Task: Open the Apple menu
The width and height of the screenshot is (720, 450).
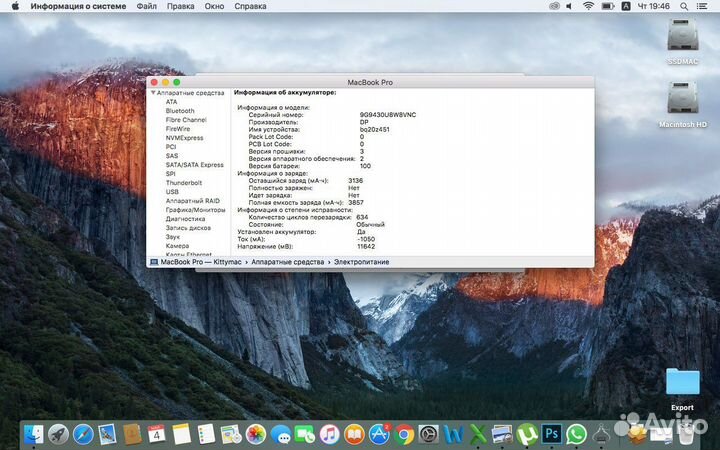Action: (x=15, y=6)
